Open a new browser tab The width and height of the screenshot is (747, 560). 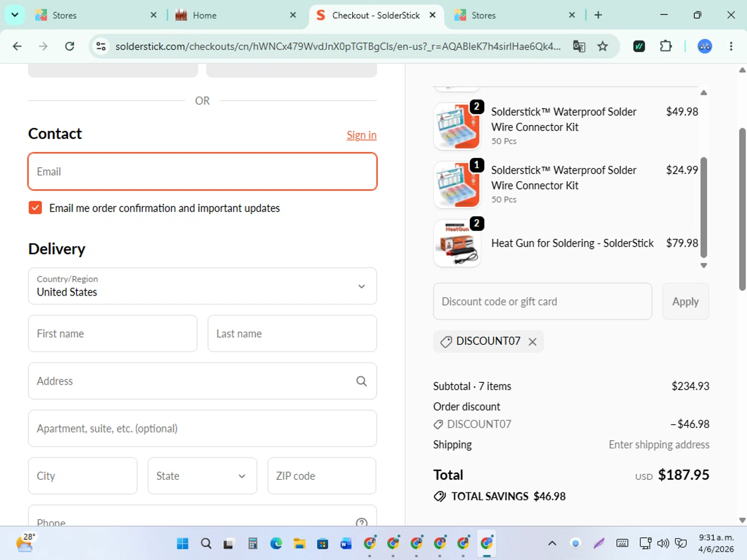tap(598, 15)
